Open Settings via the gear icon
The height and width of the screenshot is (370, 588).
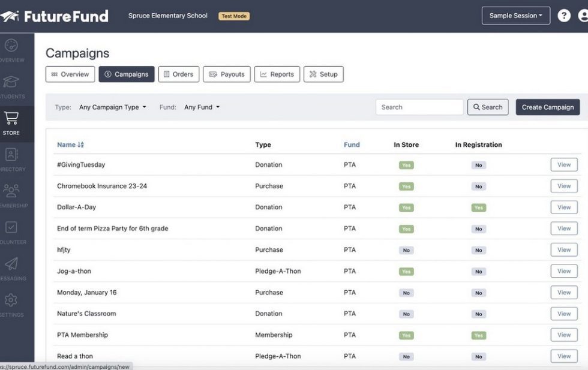pos(10,300)
